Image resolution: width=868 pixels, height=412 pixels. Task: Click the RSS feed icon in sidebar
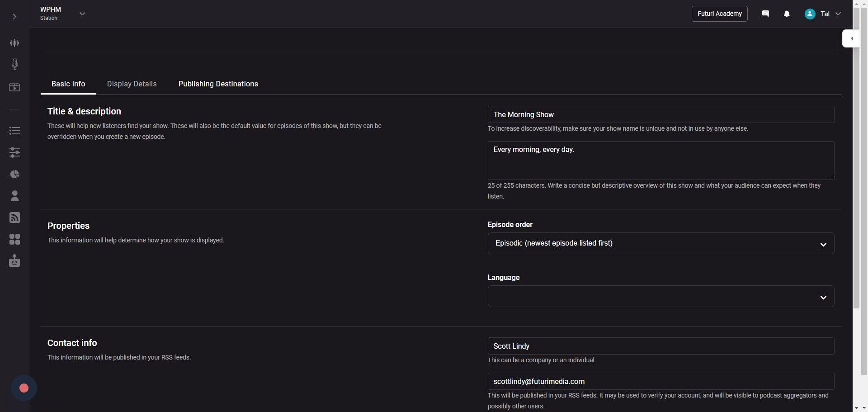tap(14, 218)
